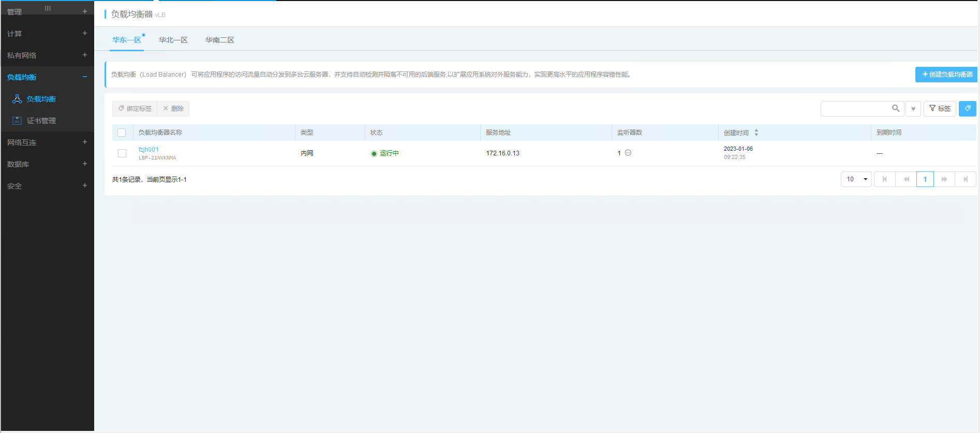Collapse the 负载均衡 sidebar section
This screenshot has height=433, width=980.
(x=85, y=77)
